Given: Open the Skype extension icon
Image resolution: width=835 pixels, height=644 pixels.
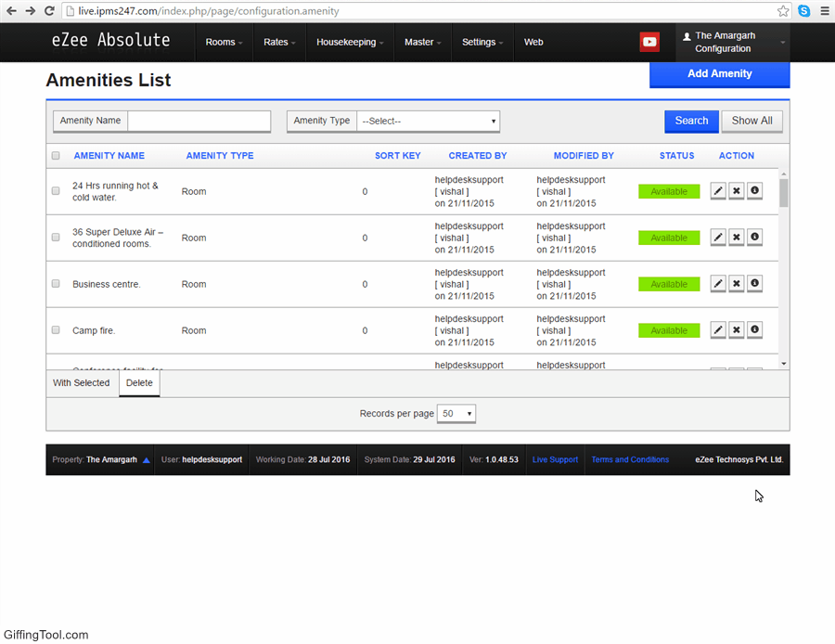Looking at the screenshot, I should (803, 10).
